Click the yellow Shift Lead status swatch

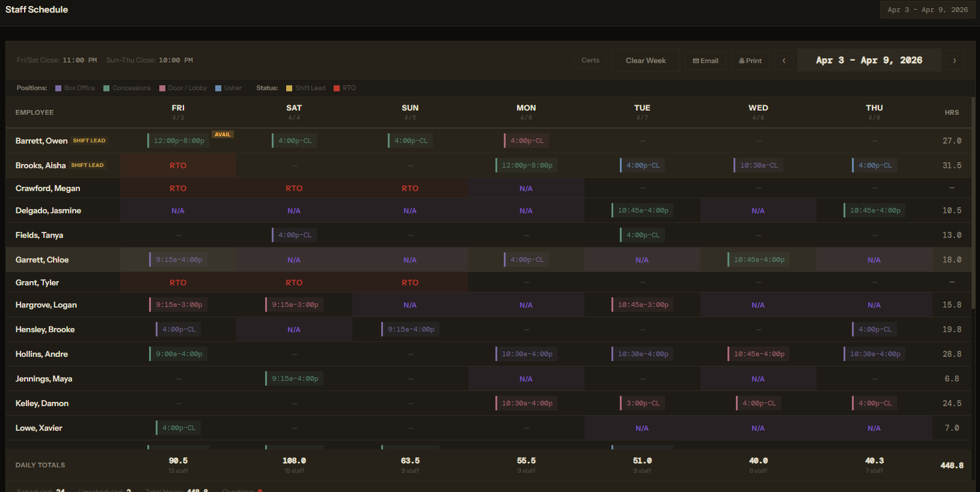[x=289, y=88]
